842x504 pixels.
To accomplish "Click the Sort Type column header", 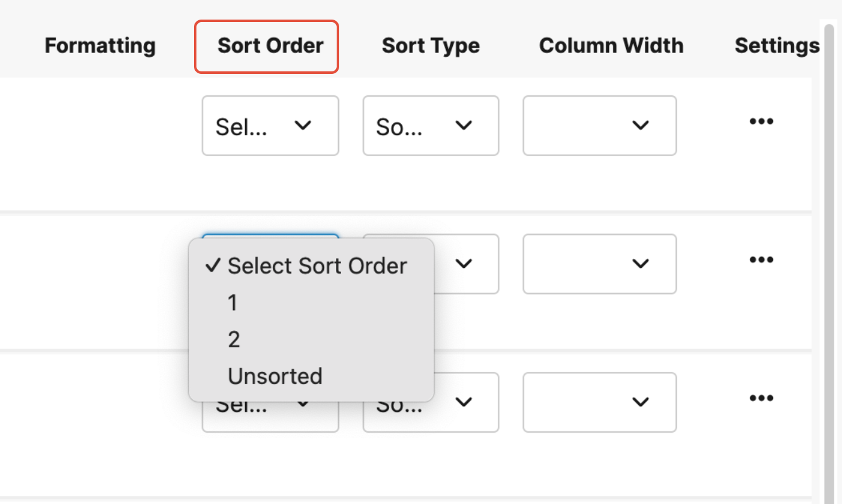I will coord(431,46).
